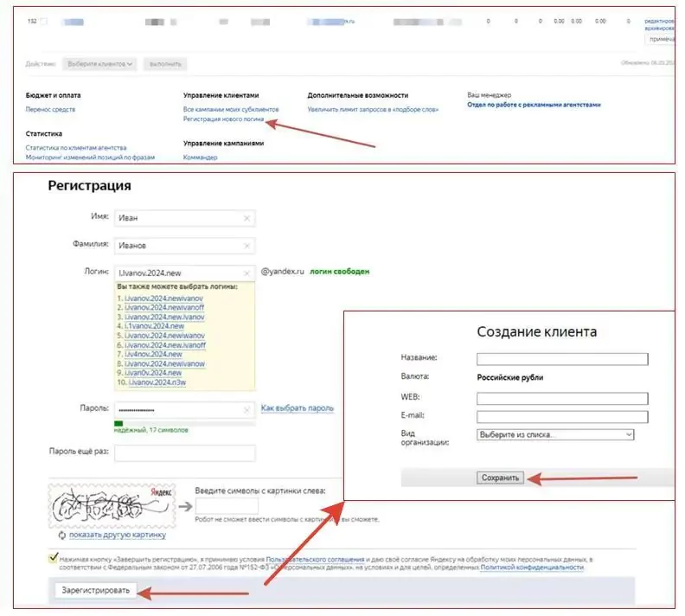The image size is (685, 616).
Task: Focus the captcha symbols input field
Action: 227,506
